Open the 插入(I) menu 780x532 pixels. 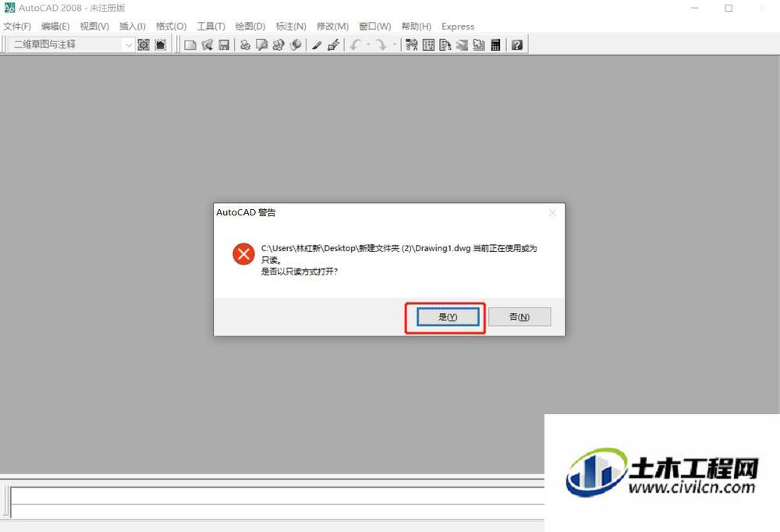click(x=133, y=27)
